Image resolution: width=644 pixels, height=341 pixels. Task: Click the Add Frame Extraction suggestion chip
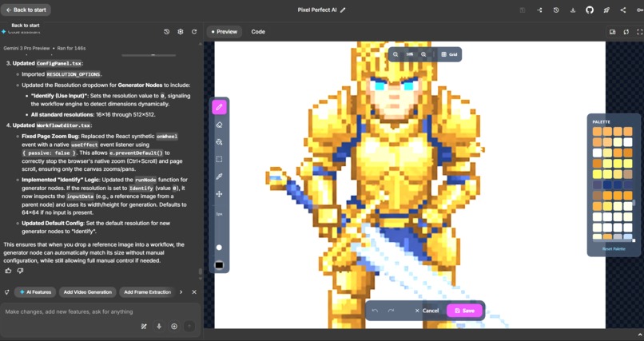click(148, 292)
